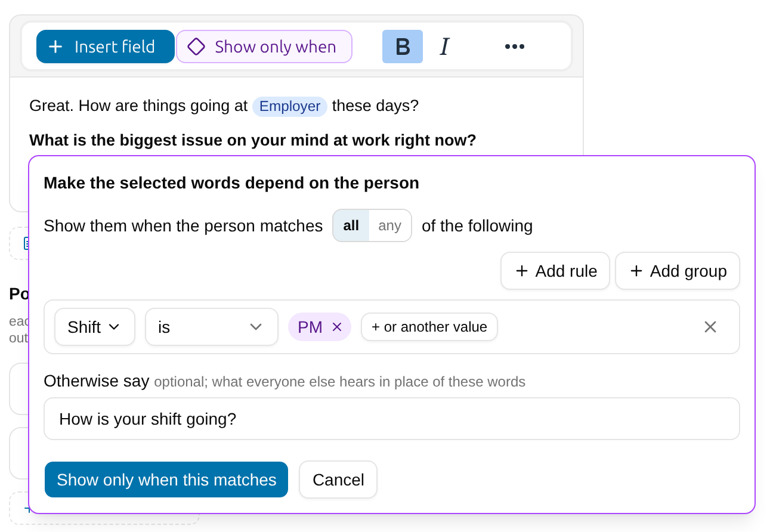
Task: Delete the Shift rule row
Action: click(x=710, y=327)
